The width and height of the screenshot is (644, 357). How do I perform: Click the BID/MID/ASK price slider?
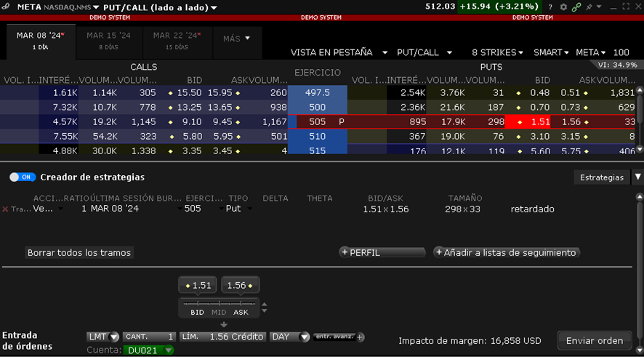click(220, 304)
